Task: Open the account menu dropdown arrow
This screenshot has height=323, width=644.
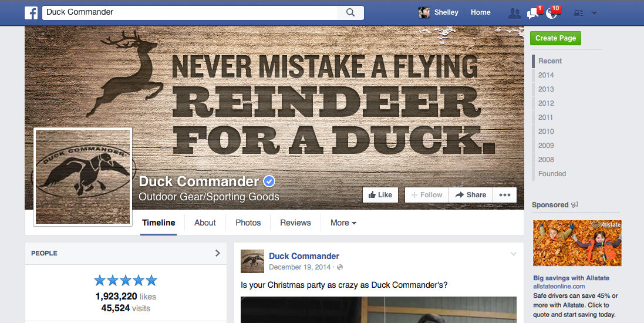Action: coord(594,13)
